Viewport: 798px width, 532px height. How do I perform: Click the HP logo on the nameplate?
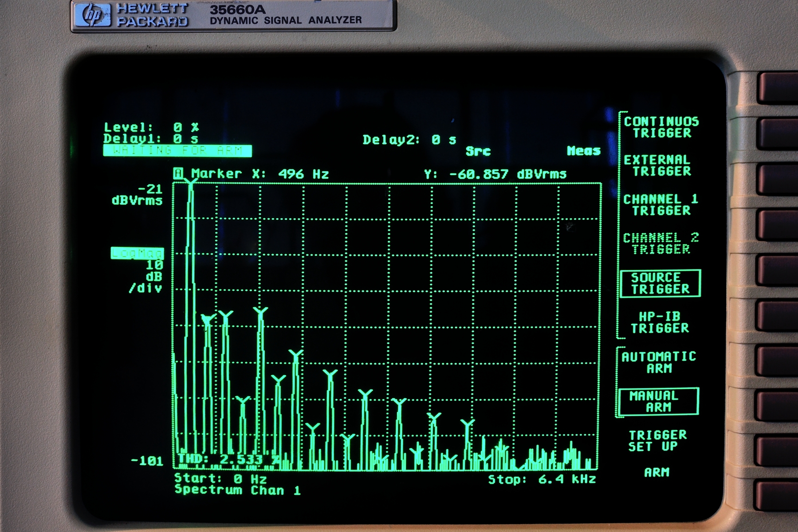coord(93,15)
